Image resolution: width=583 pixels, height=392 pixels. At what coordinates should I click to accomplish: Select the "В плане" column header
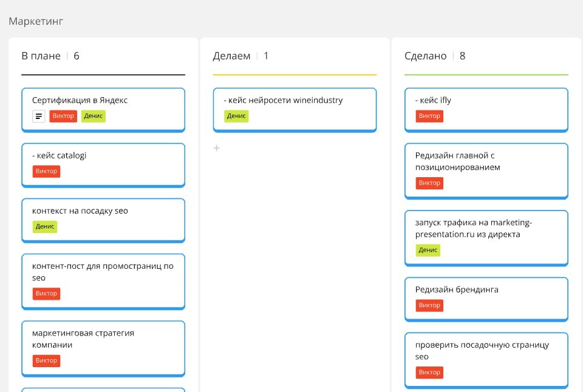(x=41, y=56)
